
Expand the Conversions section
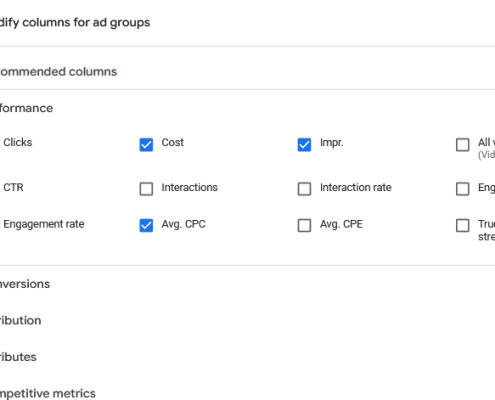tap(25, 284)
